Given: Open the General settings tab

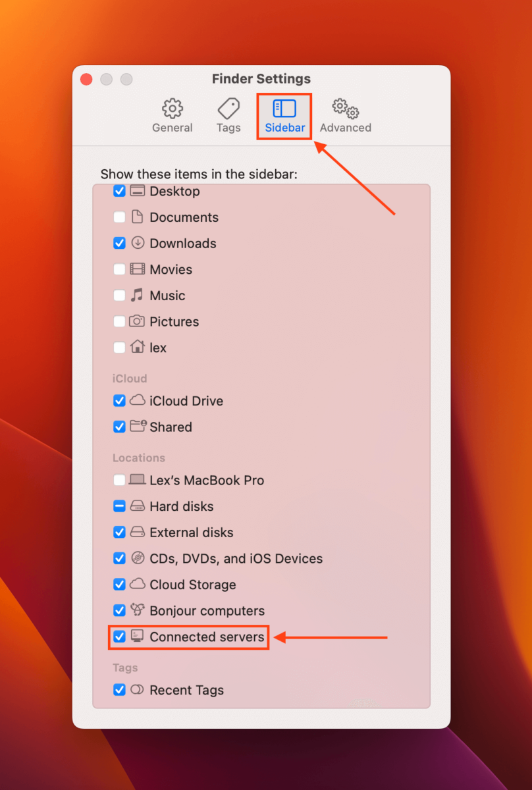Looking at the screenshot, I should tap(172, 116).
